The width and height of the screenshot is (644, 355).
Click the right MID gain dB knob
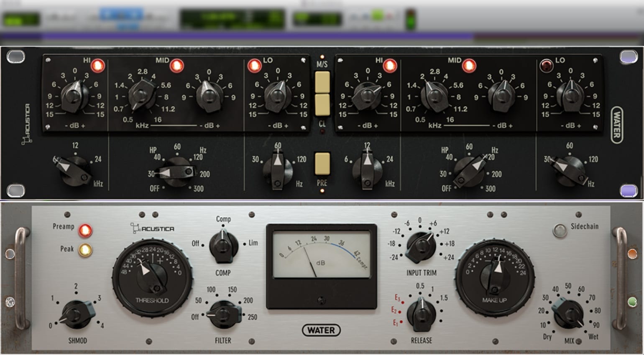(501, 96)
